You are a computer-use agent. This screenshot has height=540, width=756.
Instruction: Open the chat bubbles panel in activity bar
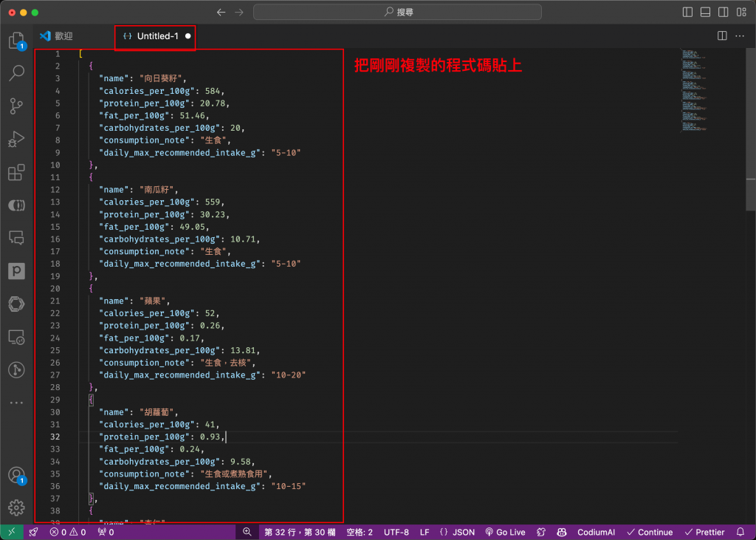pos(16,238)
